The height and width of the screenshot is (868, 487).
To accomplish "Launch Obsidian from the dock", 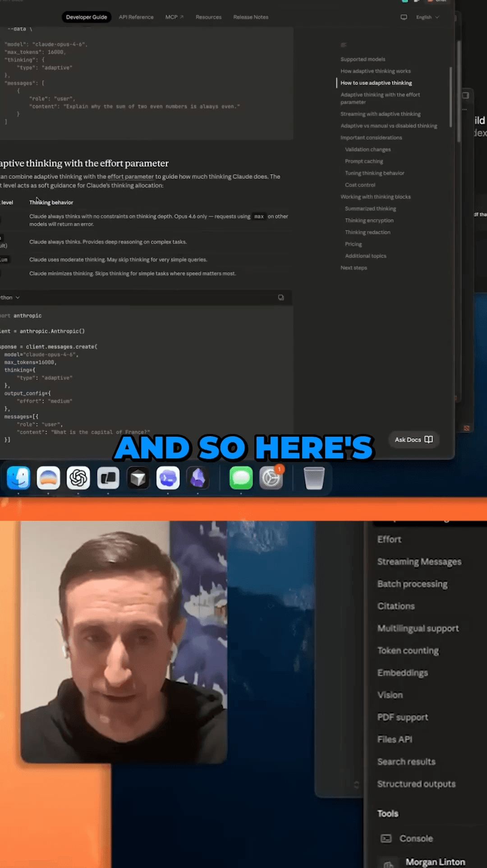I will pos(198,478).
